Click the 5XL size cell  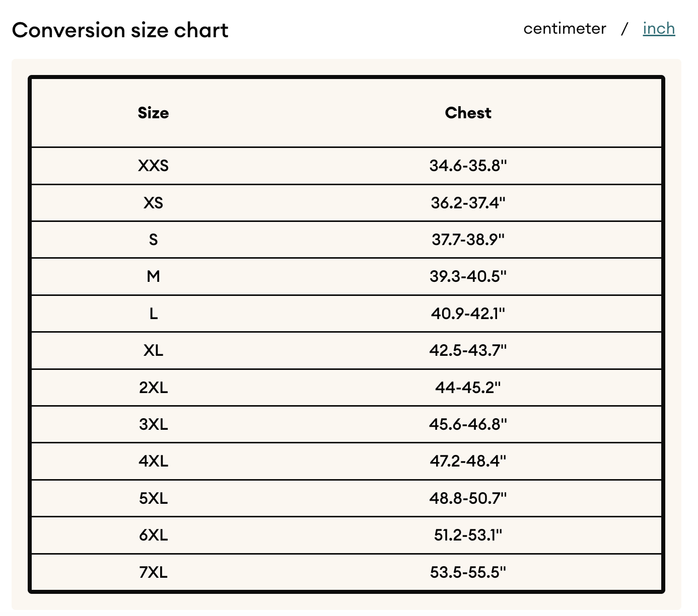pos(153,498)
